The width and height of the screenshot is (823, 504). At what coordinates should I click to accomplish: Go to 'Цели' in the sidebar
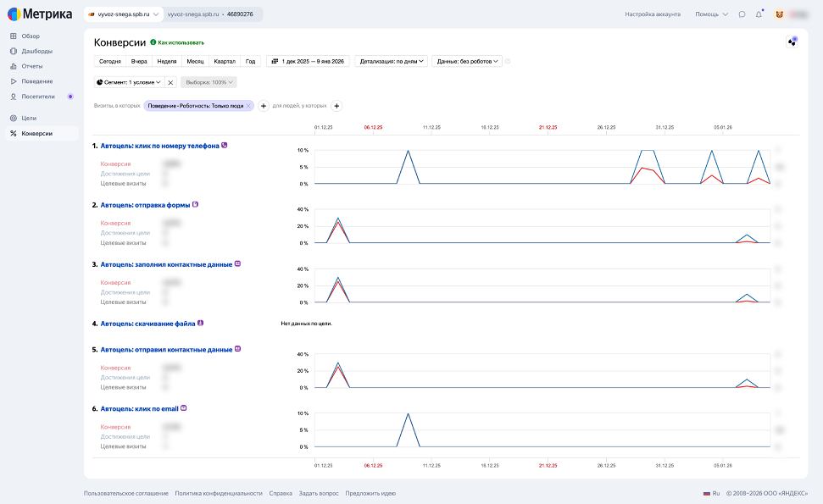29,118
